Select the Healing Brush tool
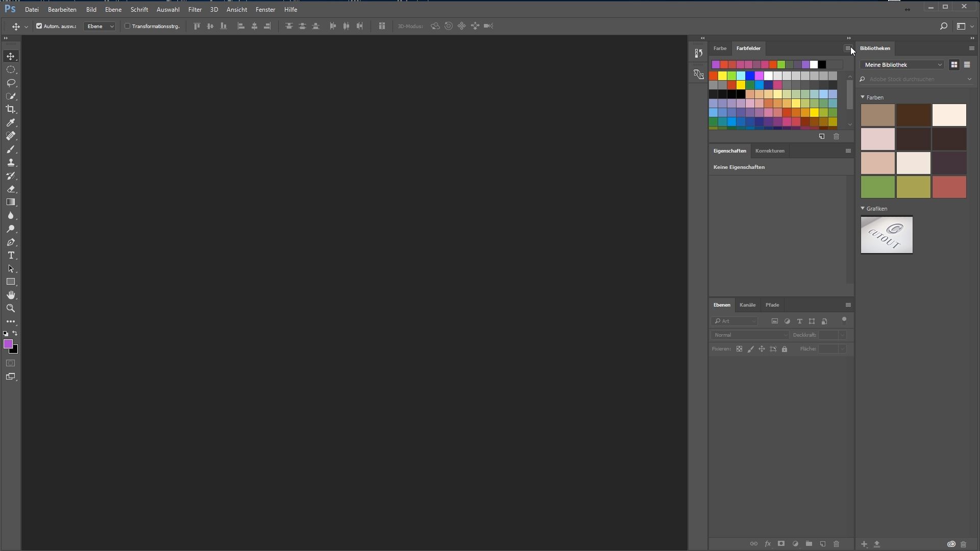Screen dimensions: 980x551 (x=11, y=136)
